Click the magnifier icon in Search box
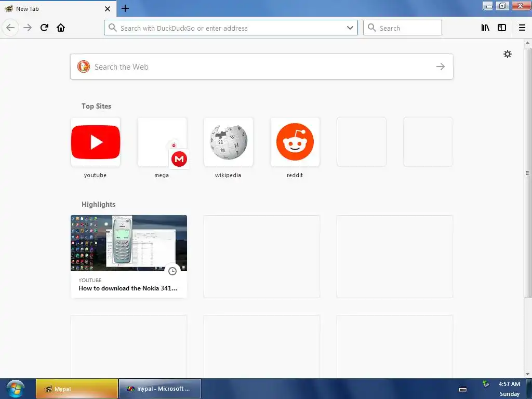532x399 pixels. coord(372,28)
